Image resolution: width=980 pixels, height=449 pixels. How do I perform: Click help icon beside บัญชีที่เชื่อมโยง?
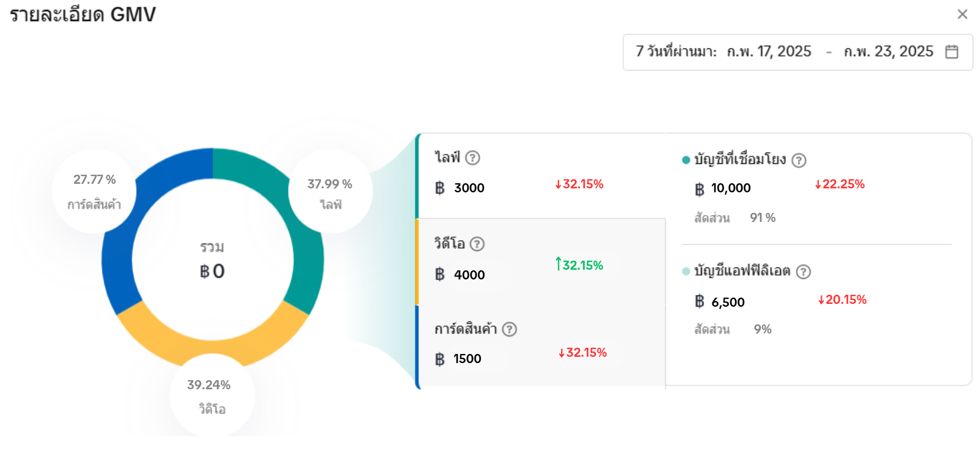[799, 160]
